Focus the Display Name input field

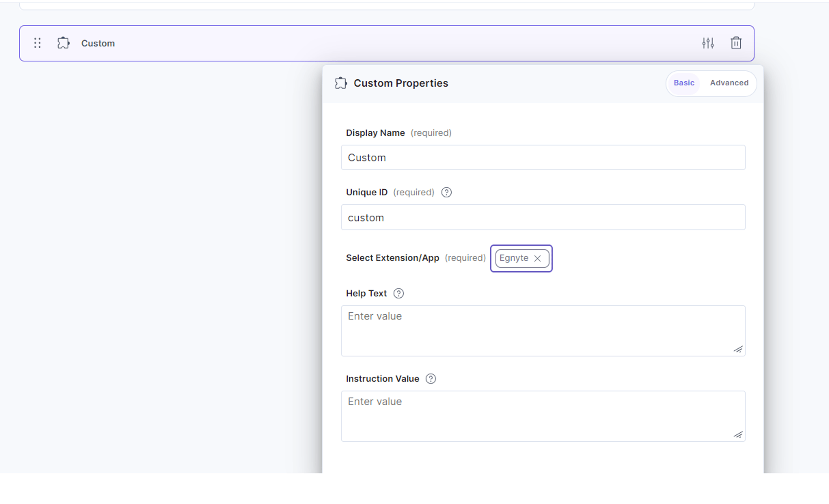coord(543,157)
